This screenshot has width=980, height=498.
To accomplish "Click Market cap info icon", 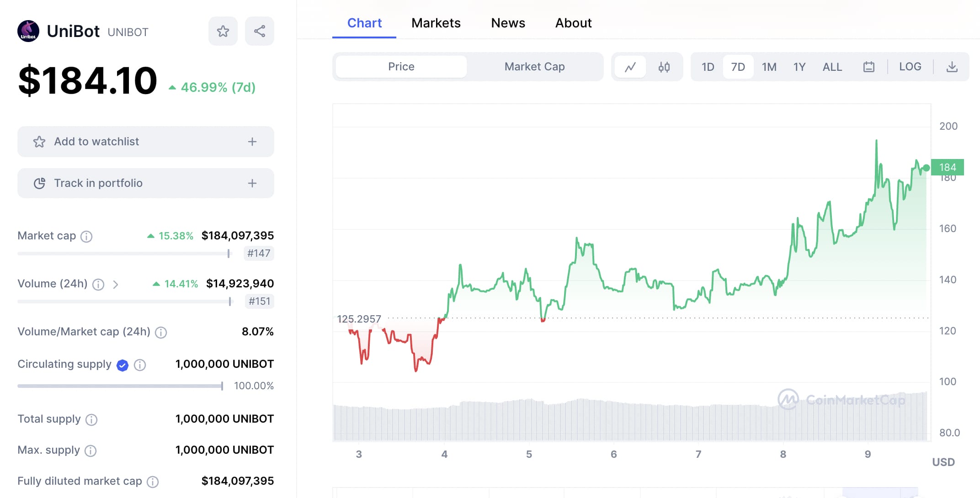I will pyautogui.click(x=86, y=236).
